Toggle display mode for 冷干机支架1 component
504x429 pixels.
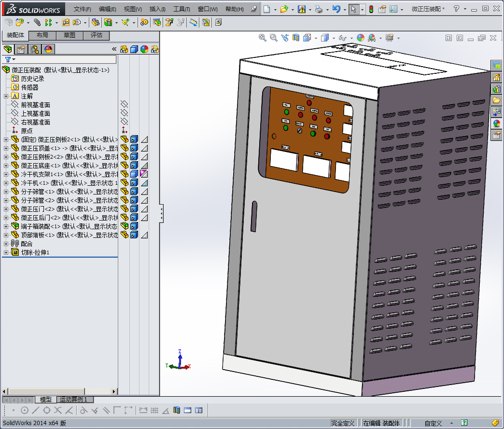(x=134, y=174)
